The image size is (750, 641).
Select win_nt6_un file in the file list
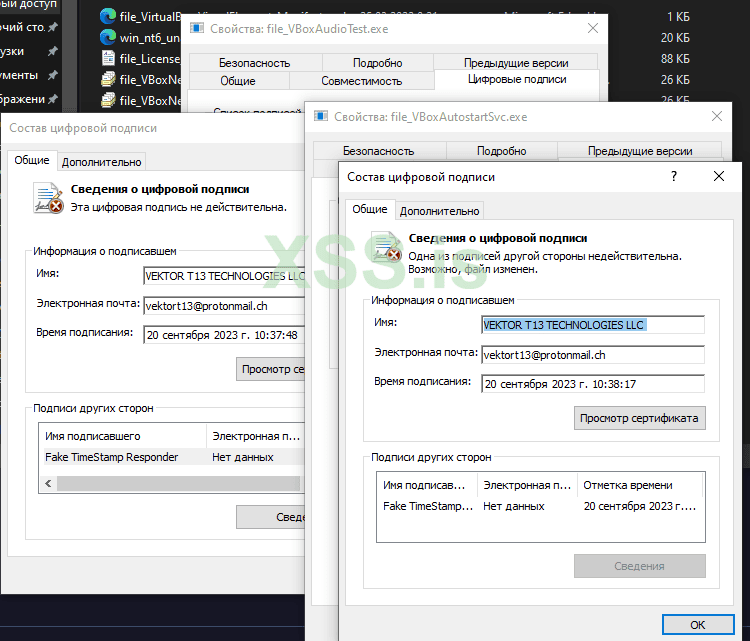[x=150, y=37]
